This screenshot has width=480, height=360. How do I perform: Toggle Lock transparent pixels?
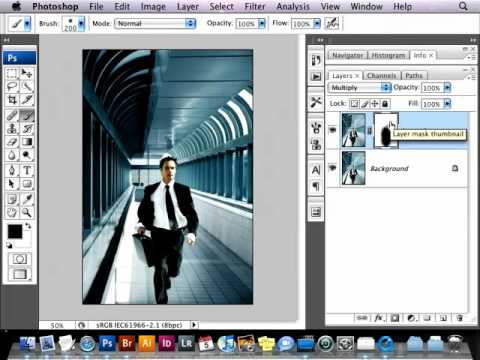354,104
